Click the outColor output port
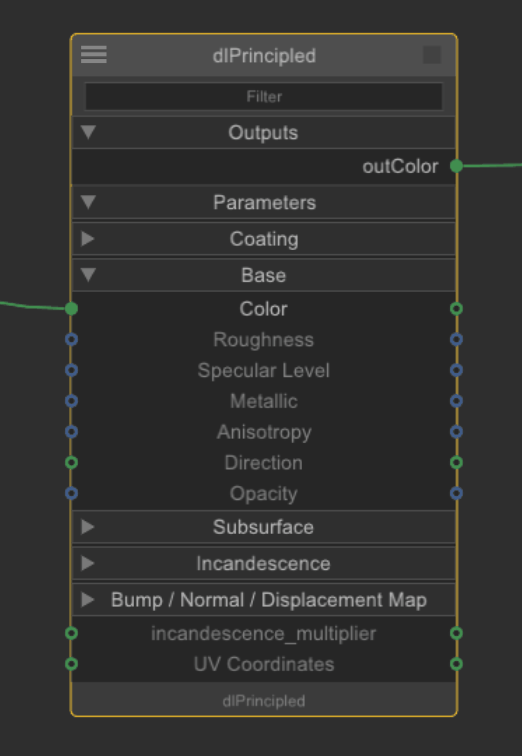 click(x=456, y=166)
